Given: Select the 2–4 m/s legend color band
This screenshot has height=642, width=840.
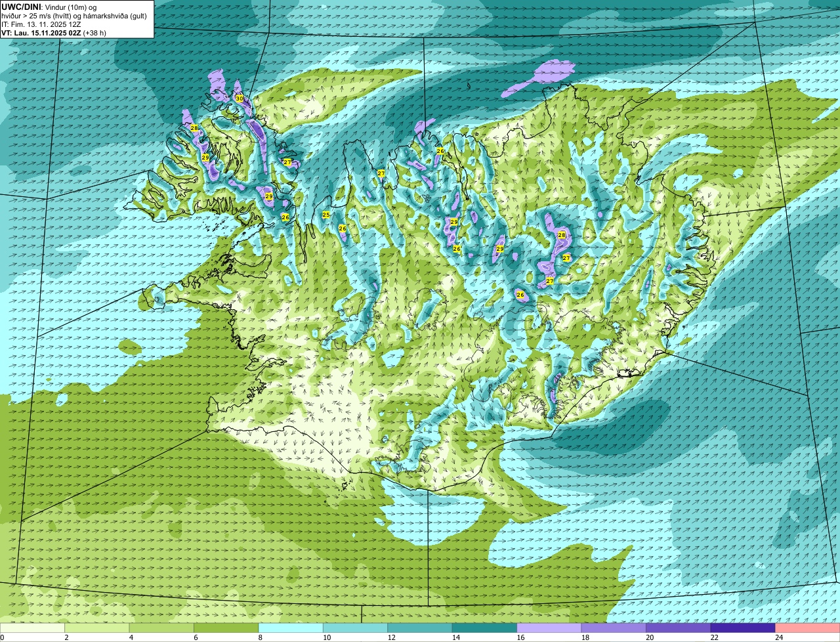Looking at the screenshot, I should coord(97,628).
